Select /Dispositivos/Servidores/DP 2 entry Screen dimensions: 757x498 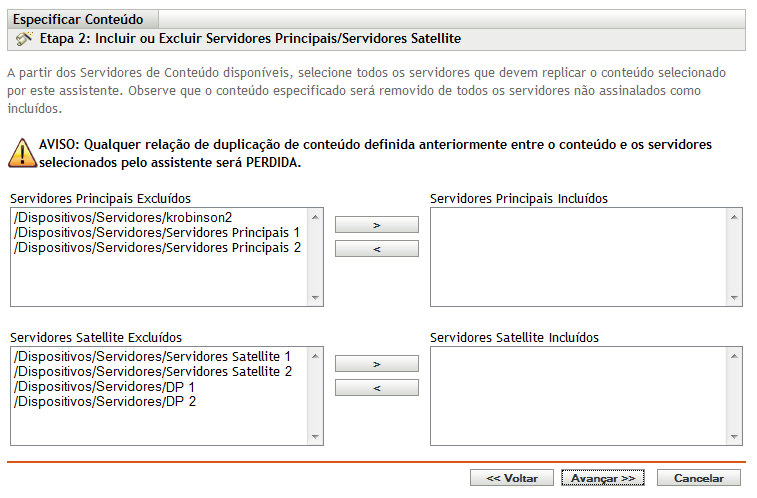point(105,401)
